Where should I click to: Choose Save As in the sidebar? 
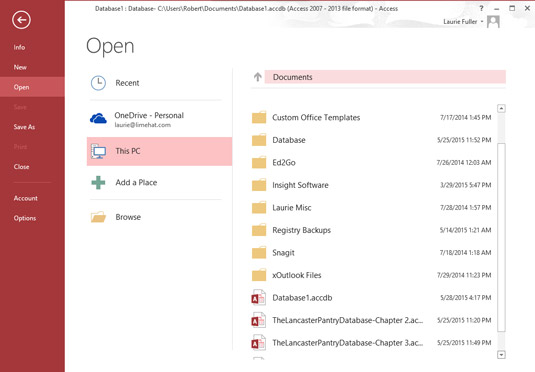coord(24,127)
